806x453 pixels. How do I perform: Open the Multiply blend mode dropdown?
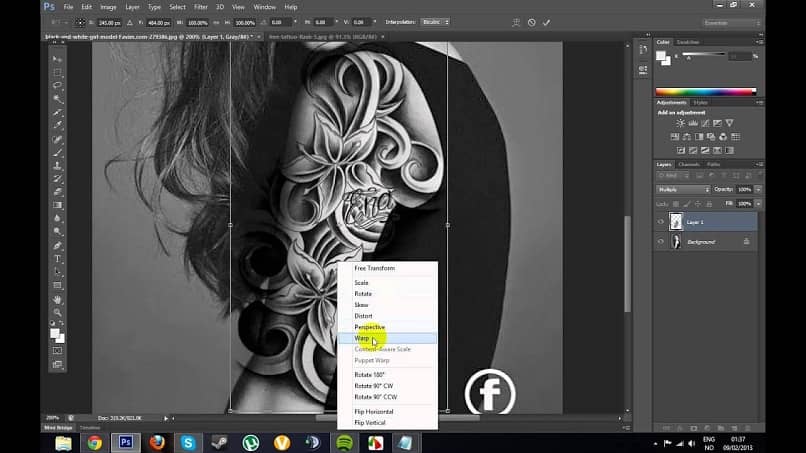[x=683, y=189]
